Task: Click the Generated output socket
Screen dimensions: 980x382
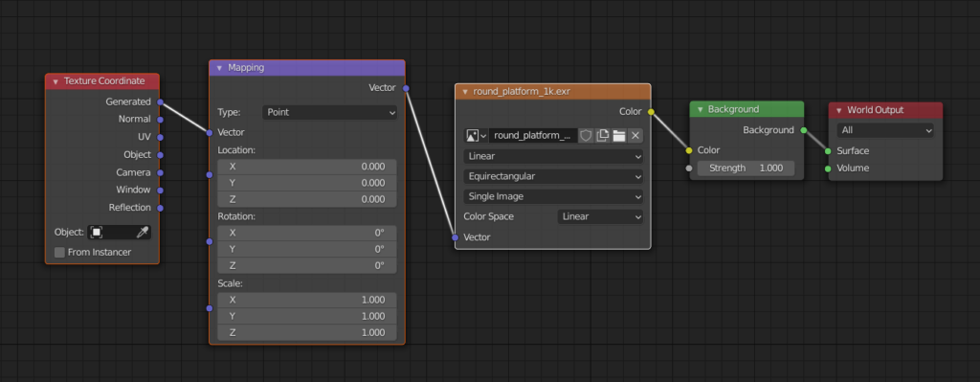Action: tap(160, 101)
